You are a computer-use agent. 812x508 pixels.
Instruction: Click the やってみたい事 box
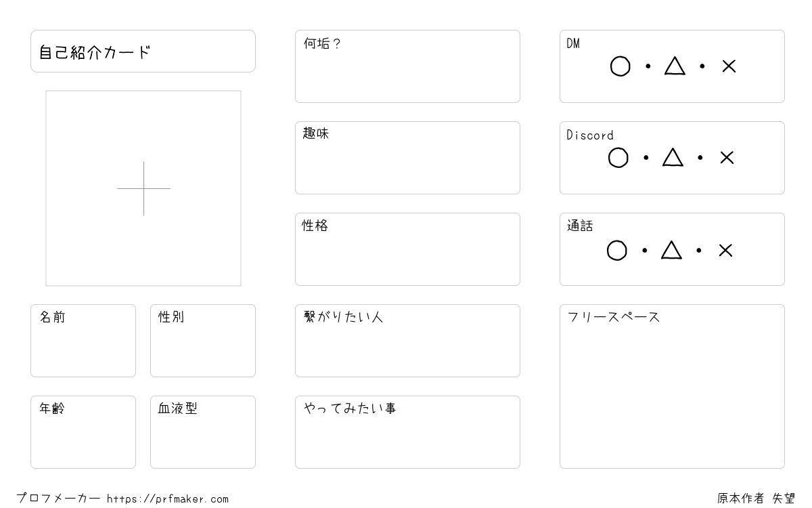[407, 432]
